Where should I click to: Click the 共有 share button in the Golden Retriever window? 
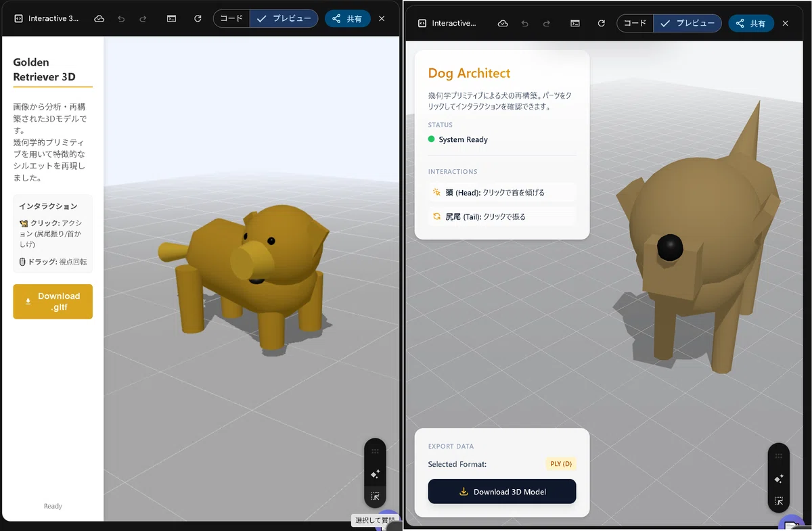348,19
